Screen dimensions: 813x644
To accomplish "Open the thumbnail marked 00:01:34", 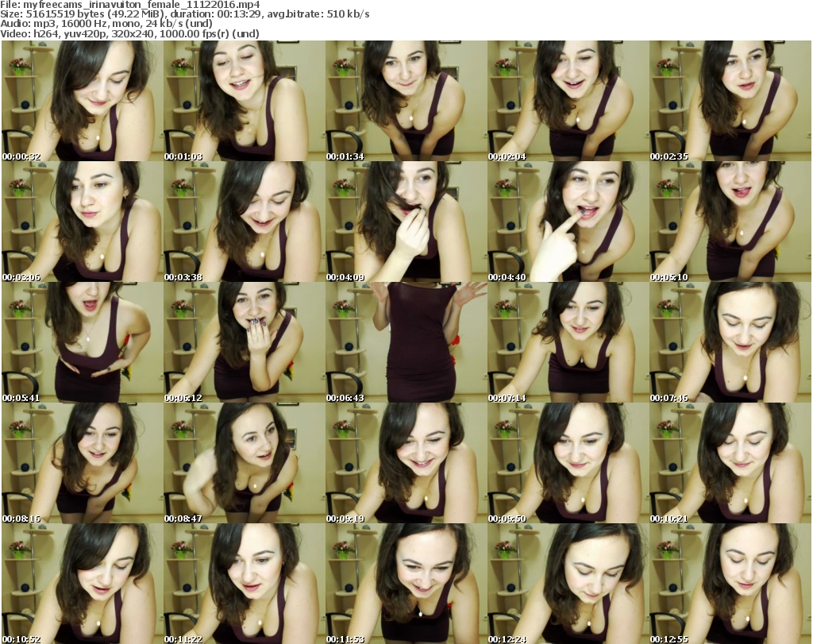I will click(406, 101).
